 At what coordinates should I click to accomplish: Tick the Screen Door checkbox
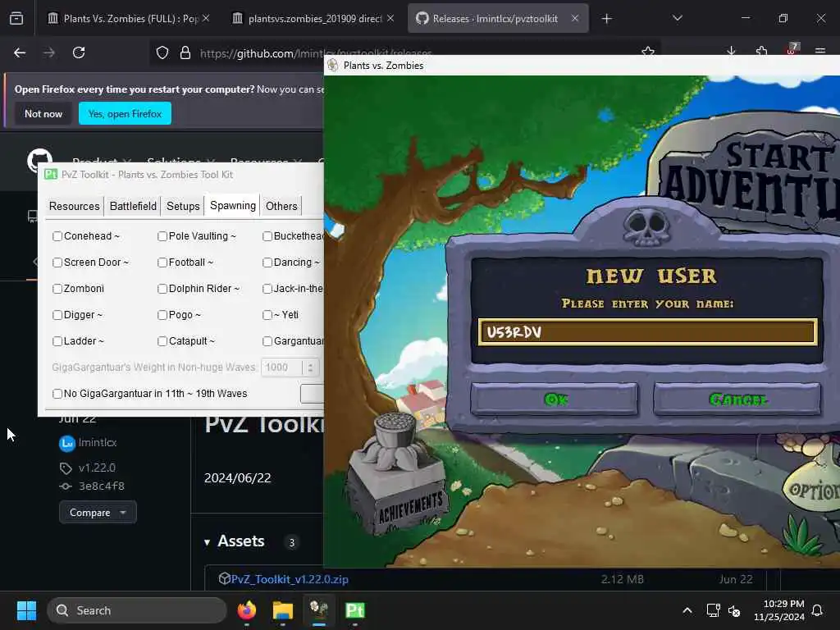pyautogui.click(x=57, y=262)
